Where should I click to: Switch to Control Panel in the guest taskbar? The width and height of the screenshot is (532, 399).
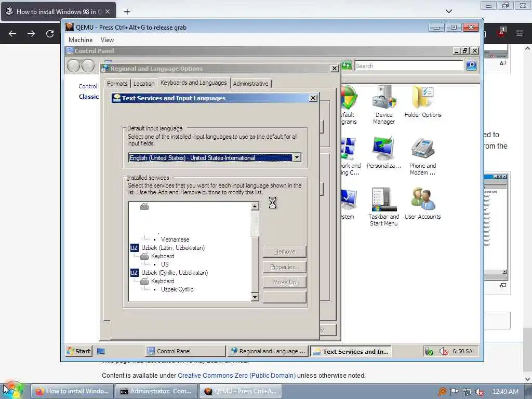click(185, 351)
